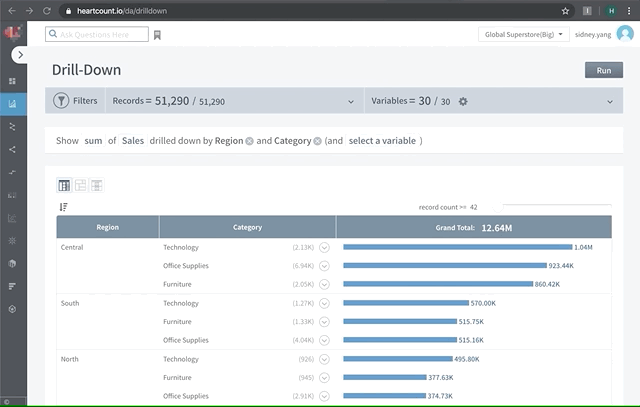Screen dimensions: 640x407
Task: Open the Global Superstore(Big) dataset dropdown
Action: pos(523,35)
